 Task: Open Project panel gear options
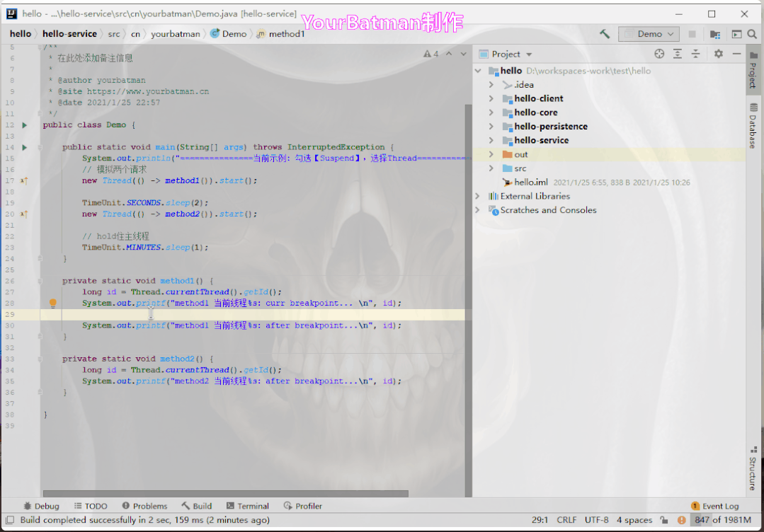(719, 54)
